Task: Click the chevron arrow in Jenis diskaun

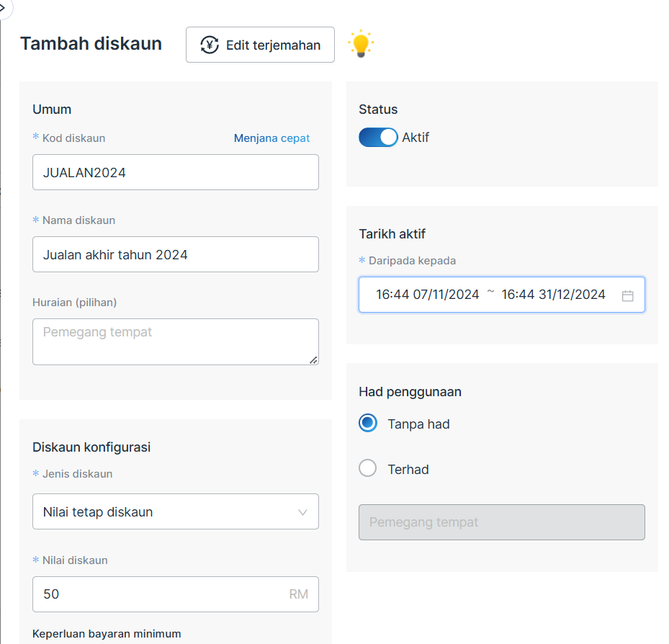Action: [302, 512]
